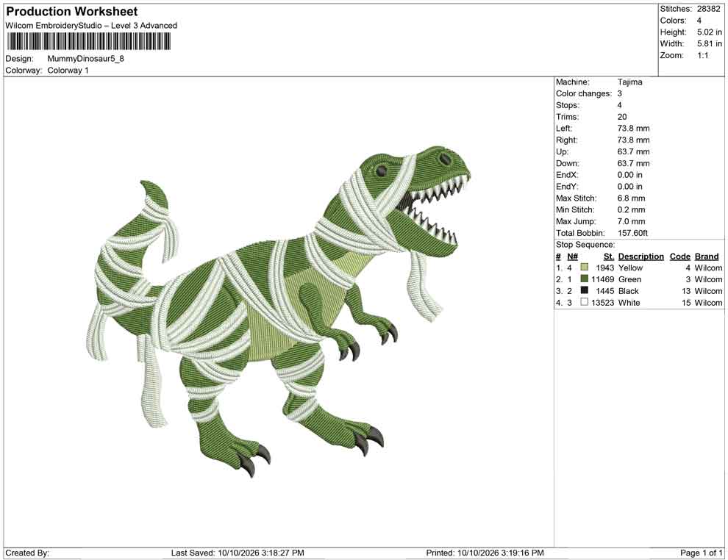Image resolution: width=728 pixels, height=560 pixels.
Task: Click the Max Stitch value '6.8 mm'
Action: (x=631, y=198)
